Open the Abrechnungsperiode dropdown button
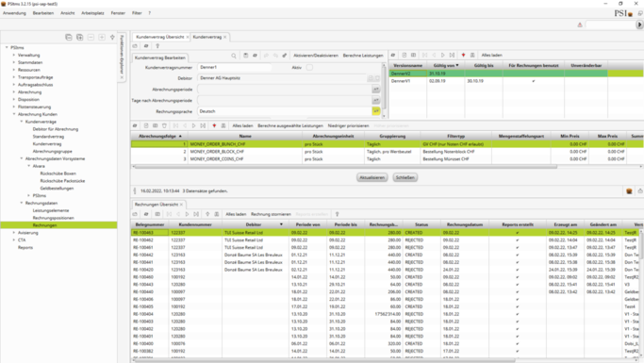Viewport: 644px width, 363px height. 376,90
